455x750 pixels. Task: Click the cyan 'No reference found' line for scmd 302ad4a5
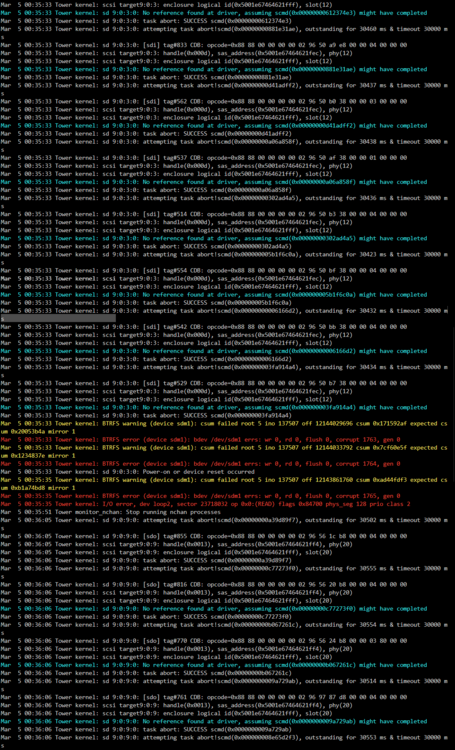pos(214,238)
